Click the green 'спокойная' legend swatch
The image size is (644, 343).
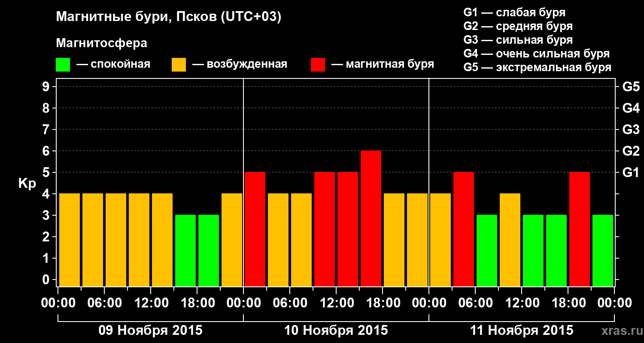63,65
